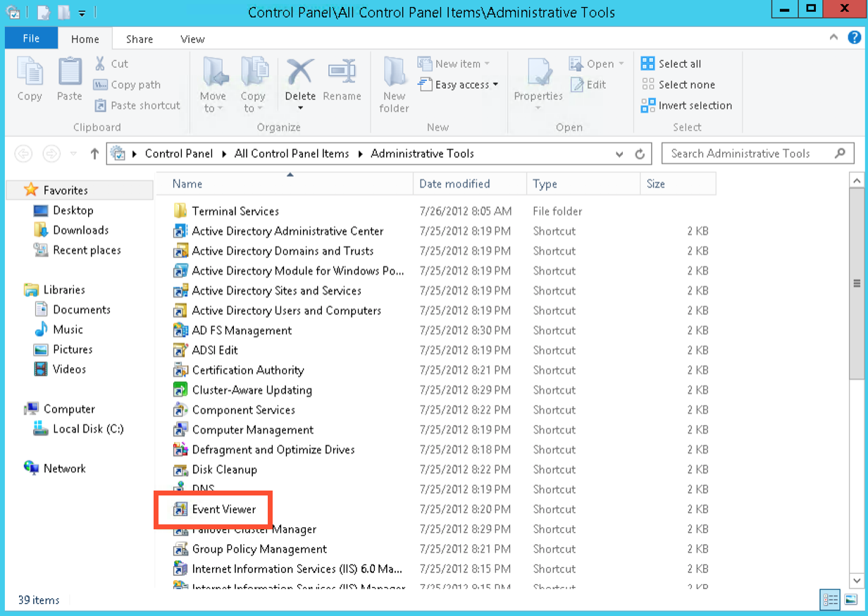
Task: Select Local Disk (C:) in sidebar
Action: pyautogui.click(x=79, y=429)
